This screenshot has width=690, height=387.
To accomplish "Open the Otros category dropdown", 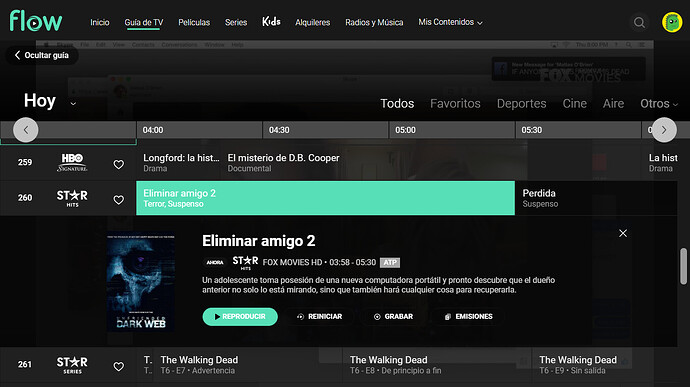I will pyautogui.click(x=659, y=103).
